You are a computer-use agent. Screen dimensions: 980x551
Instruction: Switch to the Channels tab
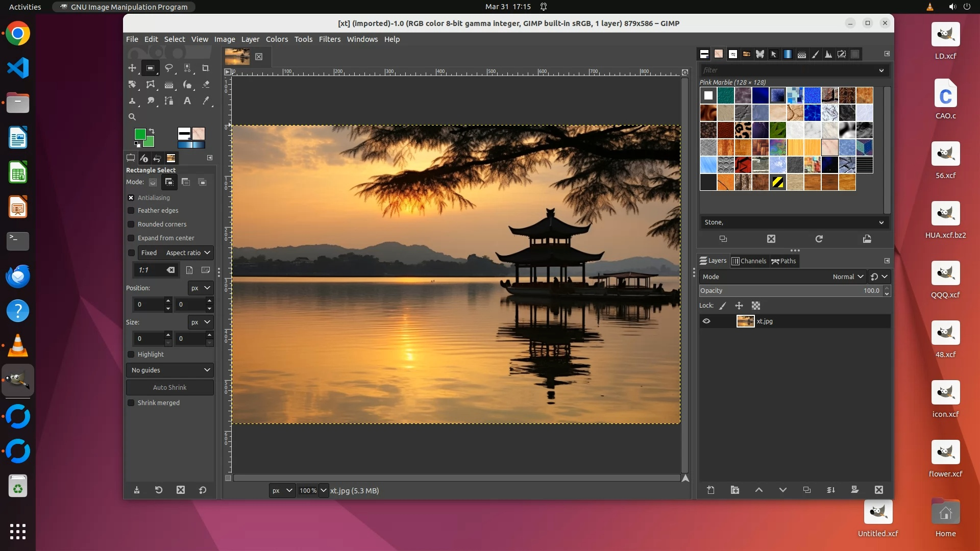point(749,261)
